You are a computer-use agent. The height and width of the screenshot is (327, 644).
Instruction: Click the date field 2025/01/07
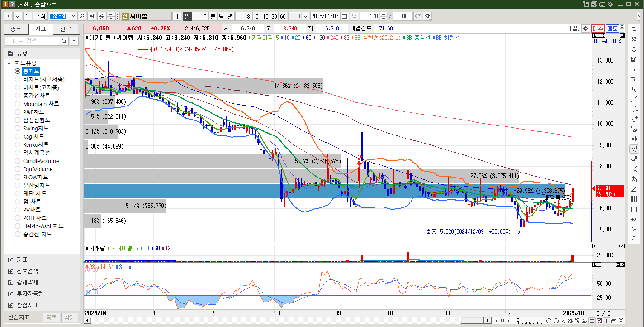(x=325, y=16)
